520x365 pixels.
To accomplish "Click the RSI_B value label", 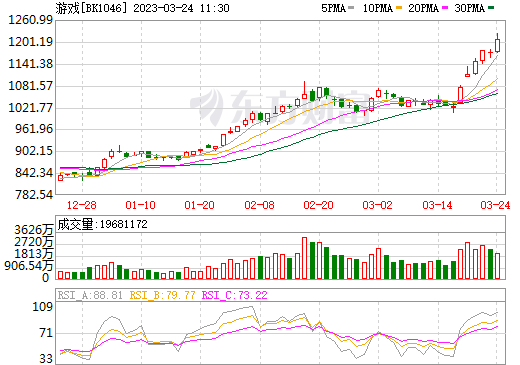I will point(162,295).
